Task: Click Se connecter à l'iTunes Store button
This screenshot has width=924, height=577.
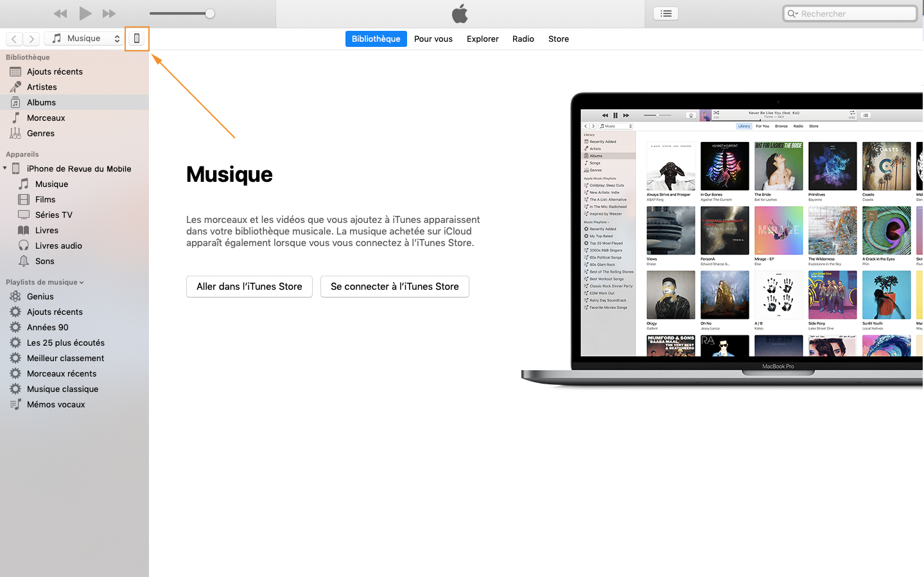Action: (x=395, y=287)
